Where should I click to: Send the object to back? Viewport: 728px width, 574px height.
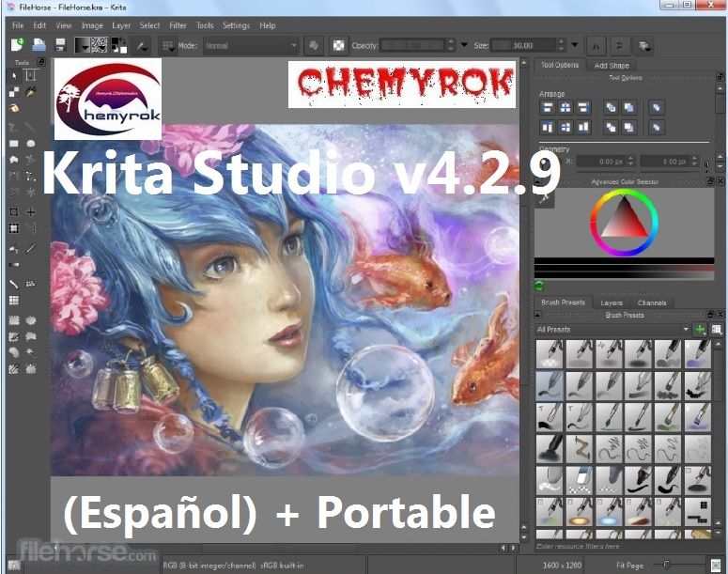(611, 127)
